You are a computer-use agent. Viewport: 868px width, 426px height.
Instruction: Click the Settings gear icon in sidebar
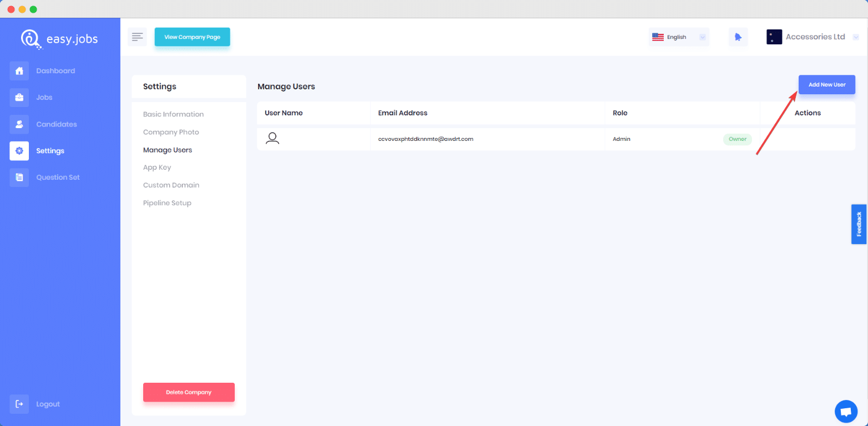(x=19, y=151)
